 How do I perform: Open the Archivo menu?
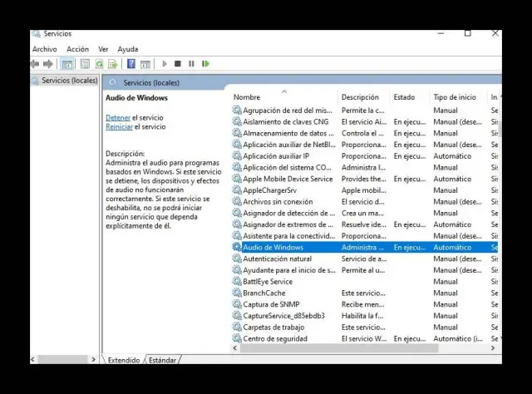pos(44,49)
